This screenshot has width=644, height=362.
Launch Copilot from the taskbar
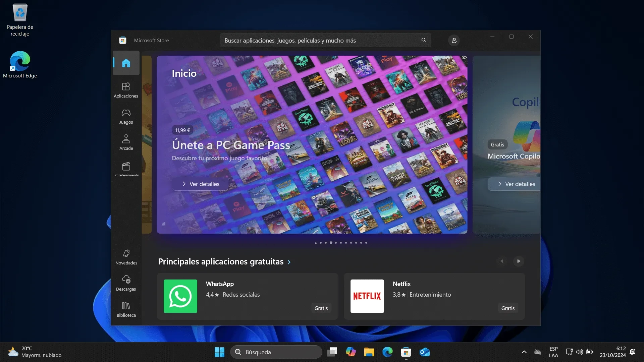coord(351,352)
